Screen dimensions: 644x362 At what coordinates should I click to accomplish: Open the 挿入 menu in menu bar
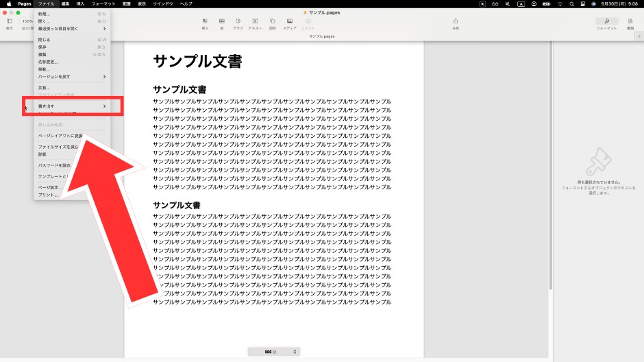(81, 3)
